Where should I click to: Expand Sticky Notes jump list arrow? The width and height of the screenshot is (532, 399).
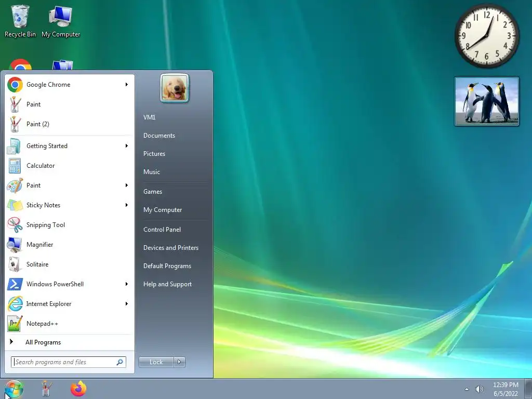click(x=127, y=205)
